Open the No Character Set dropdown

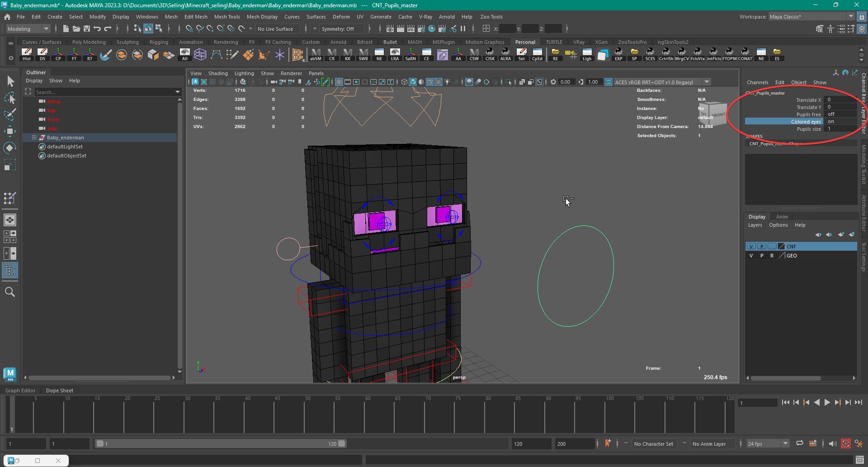[x=654, y=443]
